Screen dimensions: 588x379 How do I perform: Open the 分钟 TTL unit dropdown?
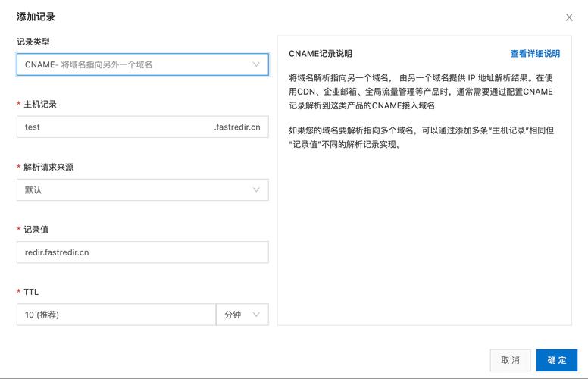tap(241, 315)
